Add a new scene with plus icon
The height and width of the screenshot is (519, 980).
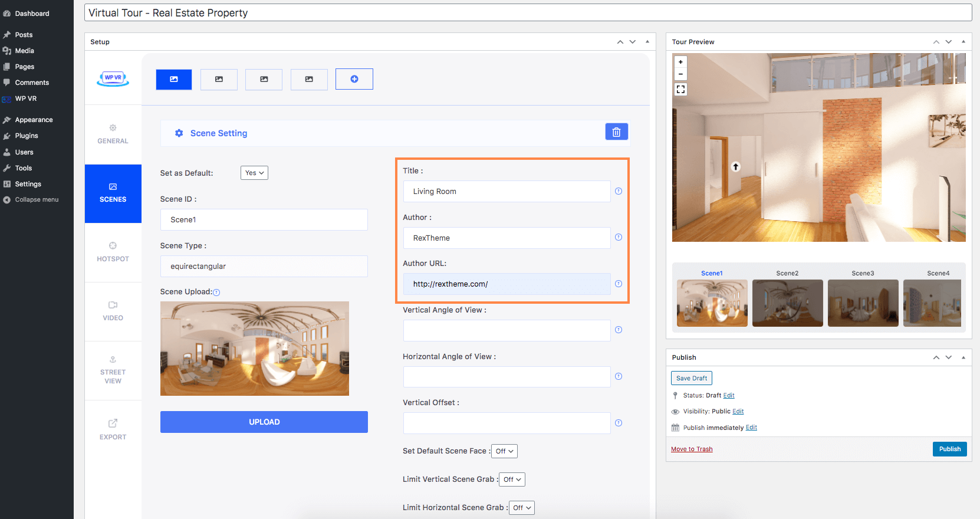click(x=354, y=79)
